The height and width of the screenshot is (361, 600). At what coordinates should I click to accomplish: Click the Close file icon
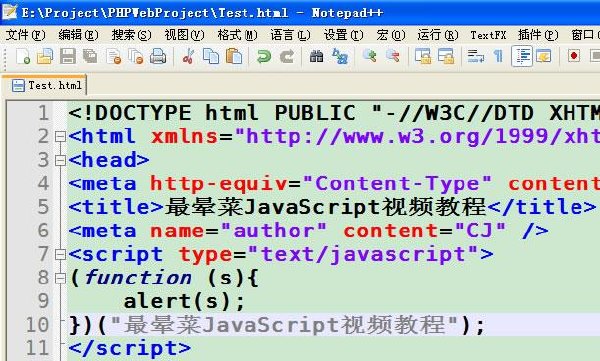pos(114,56)
